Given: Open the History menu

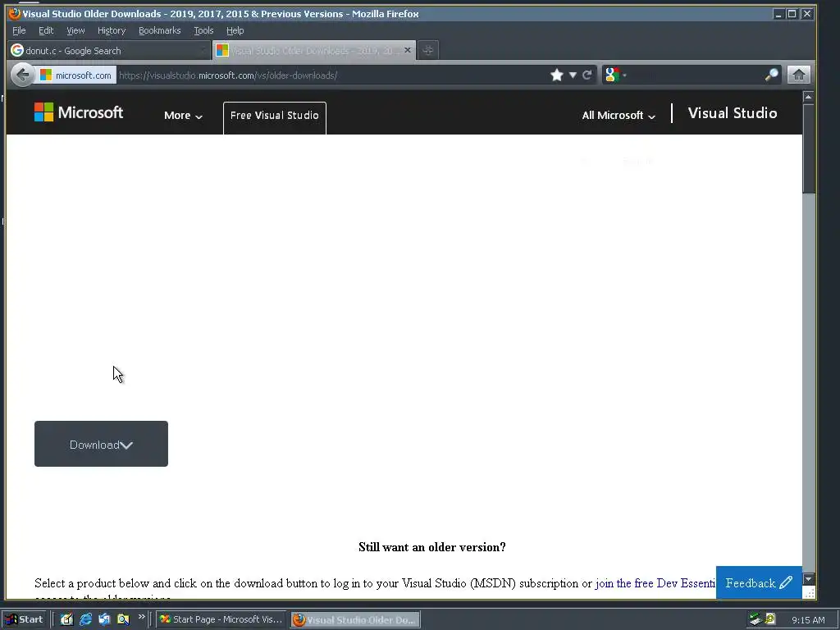Looking at the screenshot, I should pos(112,30).
